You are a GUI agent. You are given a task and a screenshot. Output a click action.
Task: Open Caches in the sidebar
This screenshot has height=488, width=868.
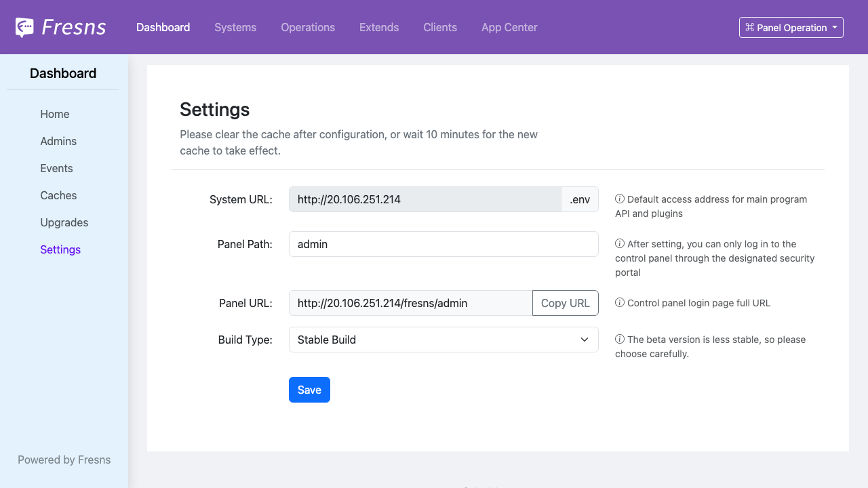point(58,195)
